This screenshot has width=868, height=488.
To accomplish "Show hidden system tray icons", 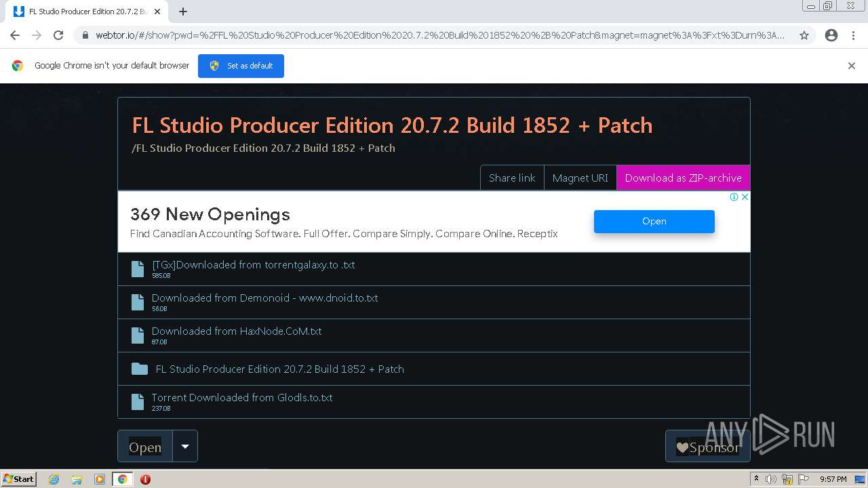I will pos(756,479).
